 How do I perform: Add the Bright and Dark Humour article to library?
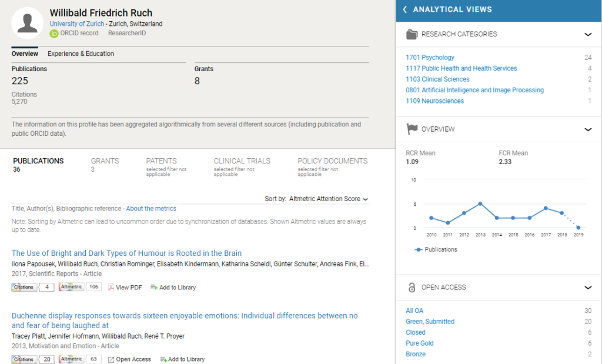pyautogui.click(x=173, y=288)
